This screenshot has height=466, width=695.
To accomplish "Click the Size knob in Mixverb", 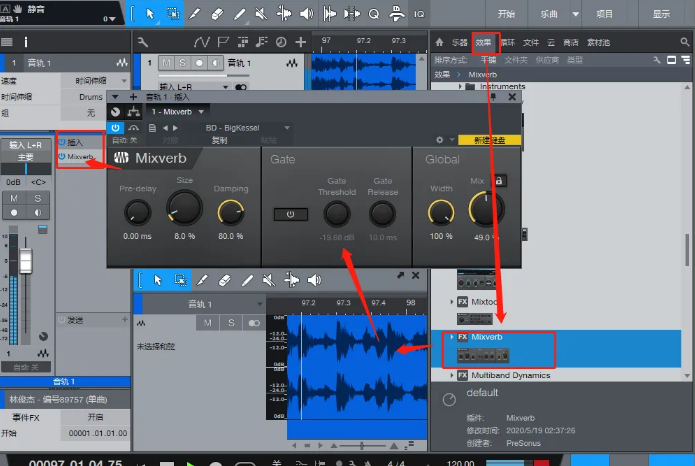I will (x=184, y=208).
